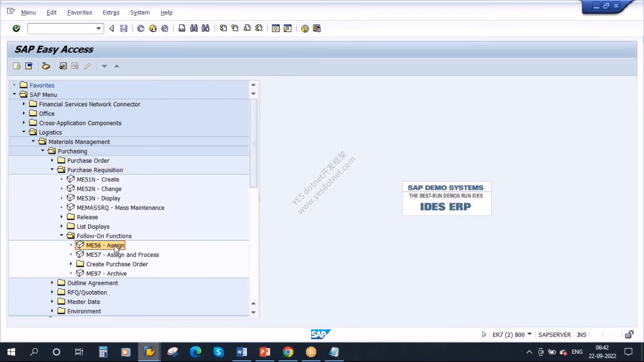Open the Menu menu

tap(28, 12)
